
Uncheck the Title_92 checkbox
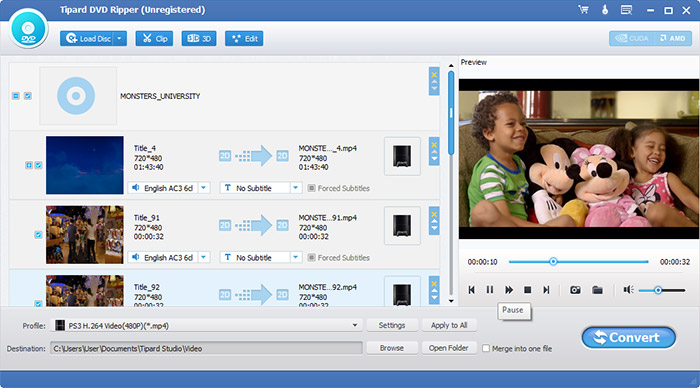coord(38,304)
